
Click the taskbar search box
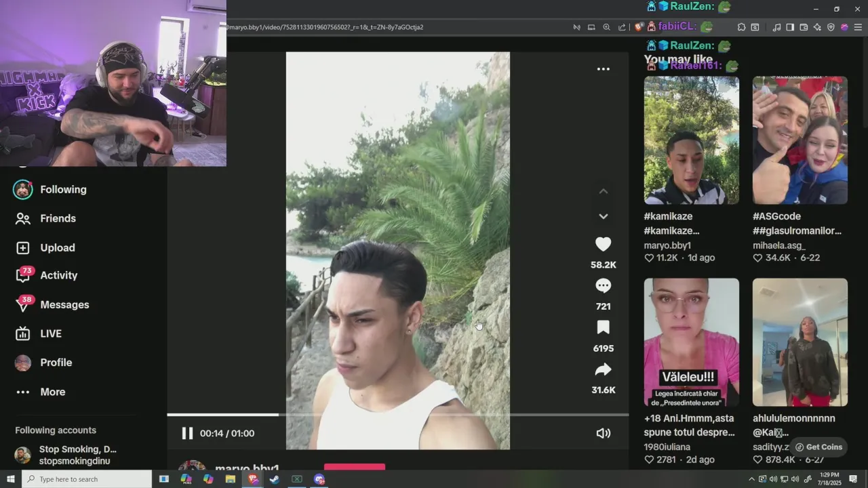(x=87, y=479)
